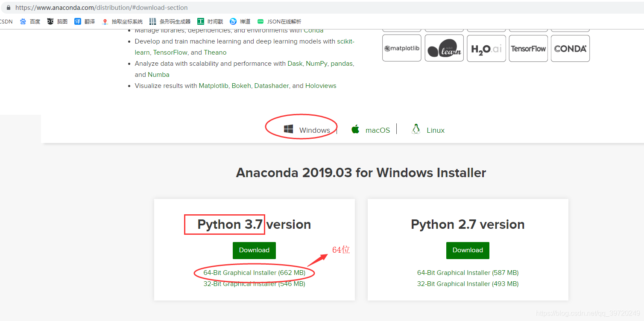Open the 时间戳 bookmark
Image resolution: width=644 pixels, height=321 pixels.
[x=210, y=21]
